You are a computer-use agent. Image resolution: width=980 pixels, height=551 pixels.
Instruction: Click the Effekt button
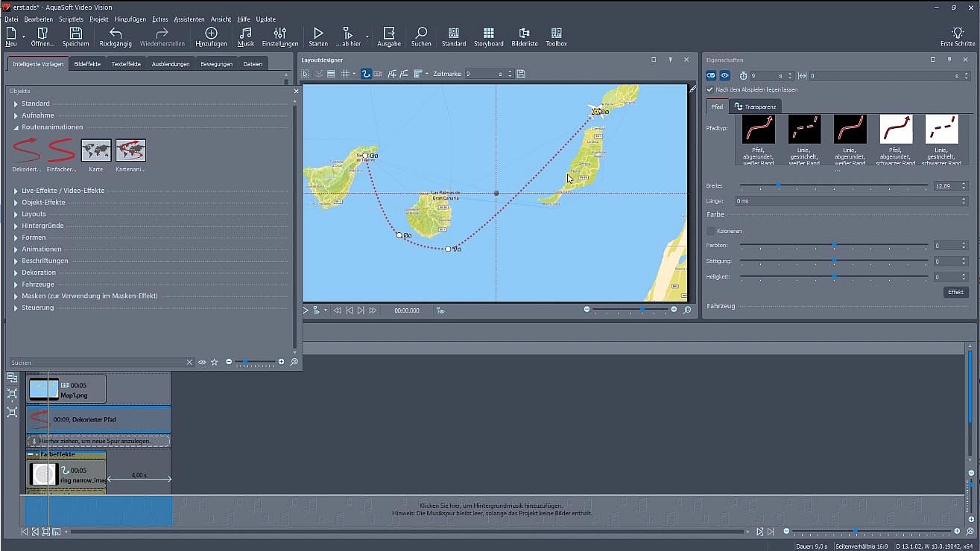click(955, 292)
